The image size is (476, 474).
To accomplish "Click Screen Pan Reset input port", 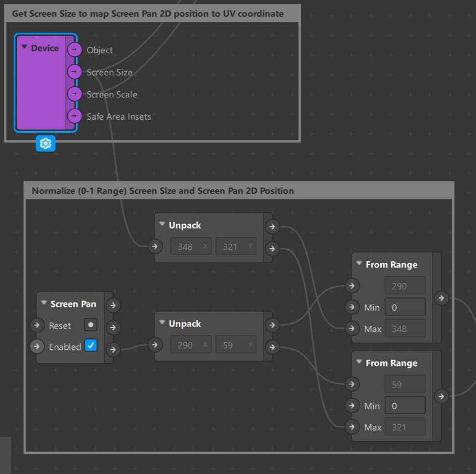I will click(37, 325).
